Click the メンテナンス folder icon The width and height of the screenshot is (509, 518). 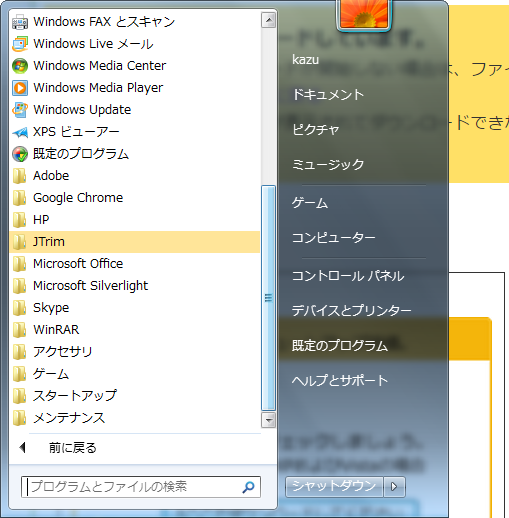pyautogui.click(x=20, y=418)
